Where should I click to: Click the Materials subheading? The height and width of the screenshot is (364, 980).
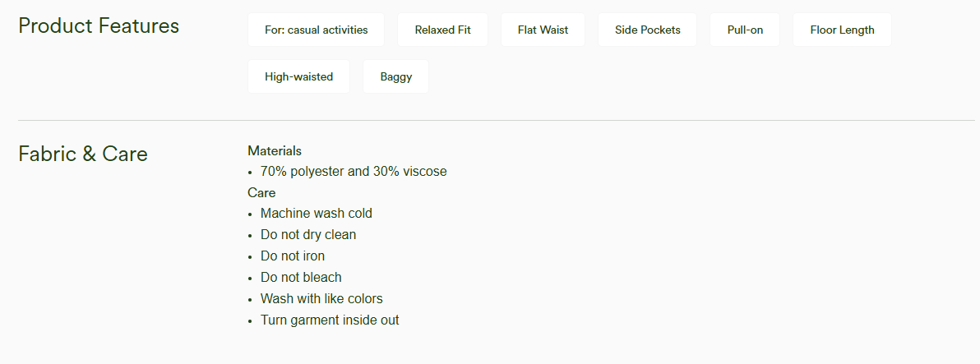(275, 150)
